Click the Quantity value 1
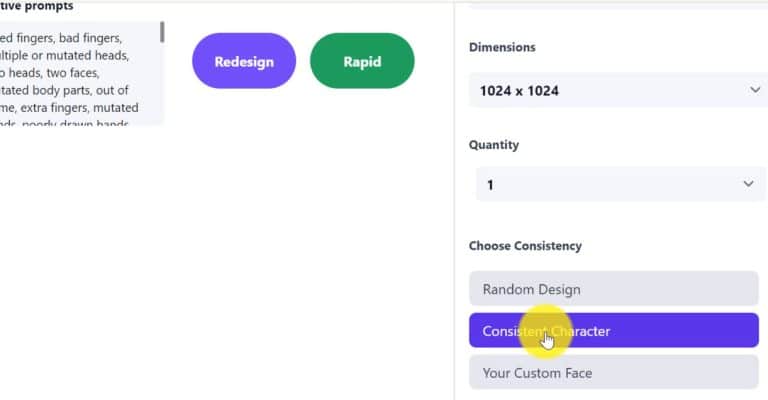 [x=490, y=184]
